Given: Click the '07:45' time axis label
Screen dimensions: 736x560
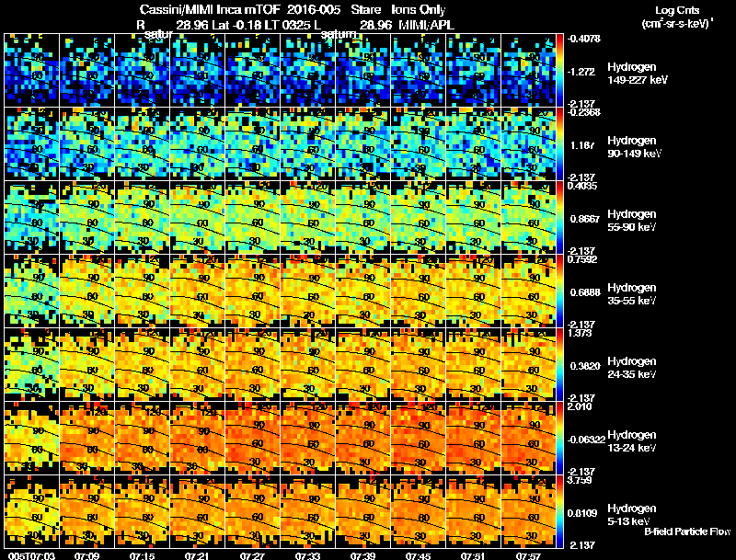Looking at the screenshot, I should click(418, 556).
